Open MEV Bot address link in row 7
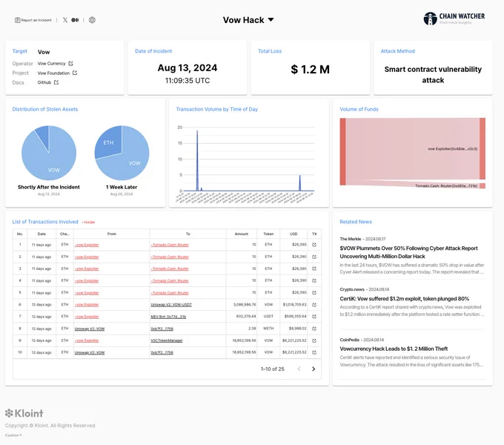Image resolution: width=504 pixels, height=445 pixels. click(168, 317)
